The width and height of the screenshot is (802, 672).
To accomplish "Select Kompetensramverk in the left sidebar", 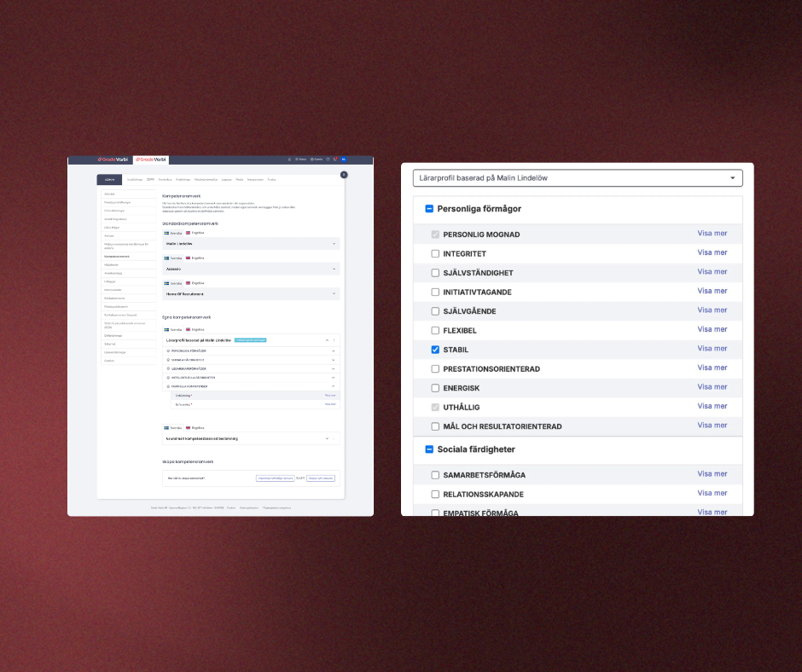I will (117, 256).
